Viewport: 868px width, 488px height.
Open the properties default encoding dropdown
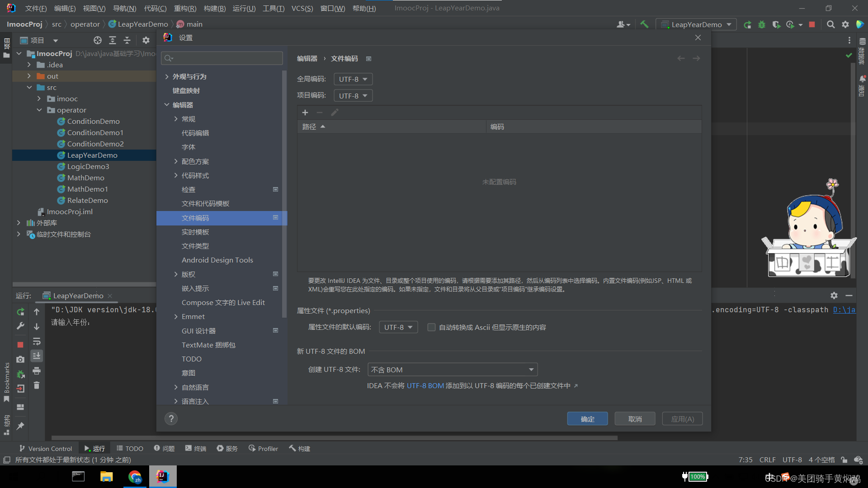pos(398,327)
